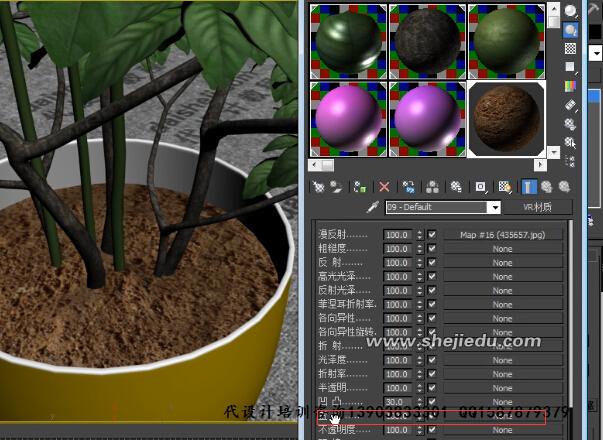This screenshot has height=440, width=603.
Task: Click Assign Material to Selection icon
Action: click(x=360, y=186)
